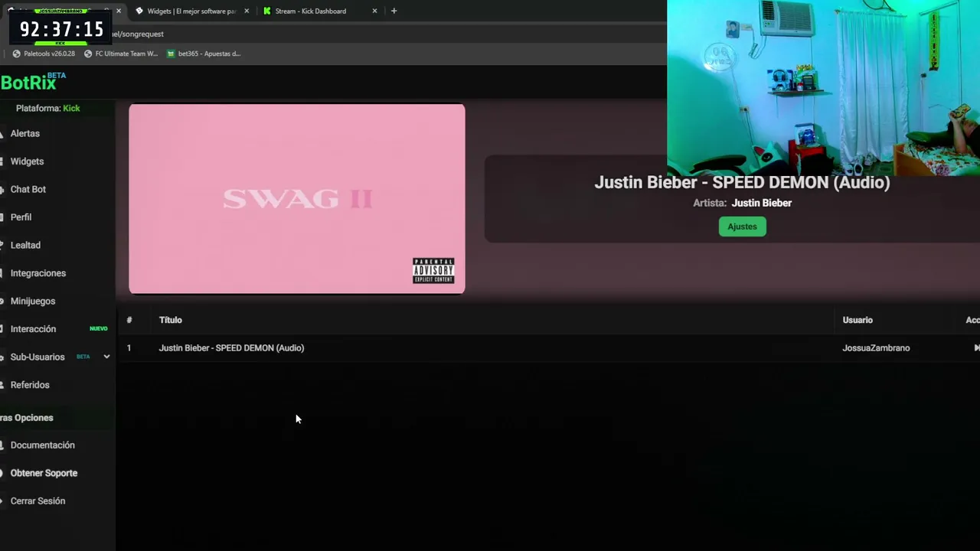Select Lealtad in the sidebar

click(x=25, y=245)
